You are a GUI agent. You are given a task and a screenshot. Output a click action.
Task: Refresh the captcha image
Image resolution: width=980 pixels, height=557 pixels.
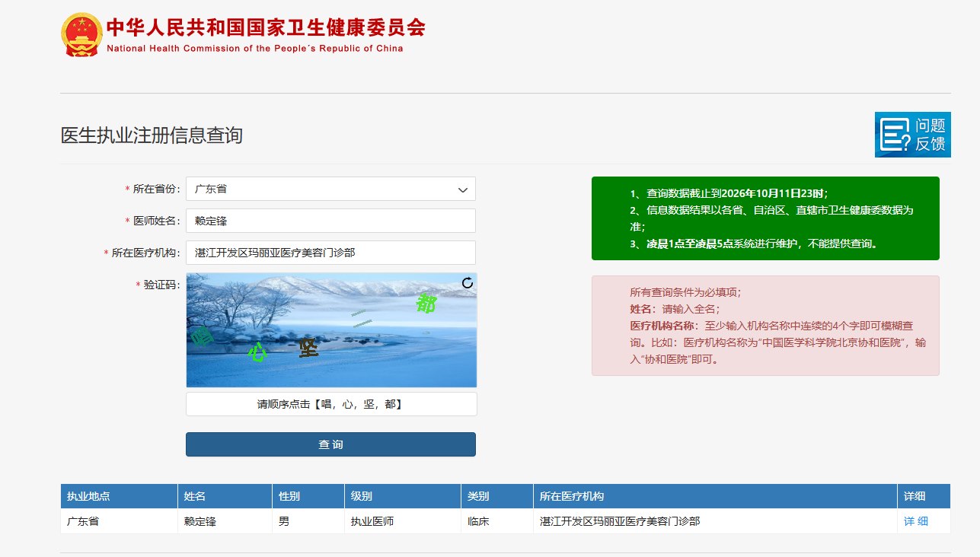[x=468, y=283]
